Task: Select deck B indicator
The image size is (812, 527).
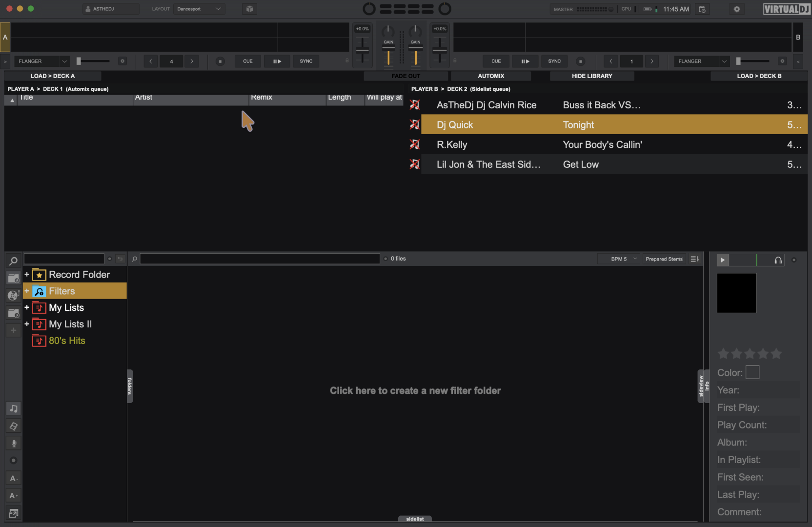Action: pos(798,37)
